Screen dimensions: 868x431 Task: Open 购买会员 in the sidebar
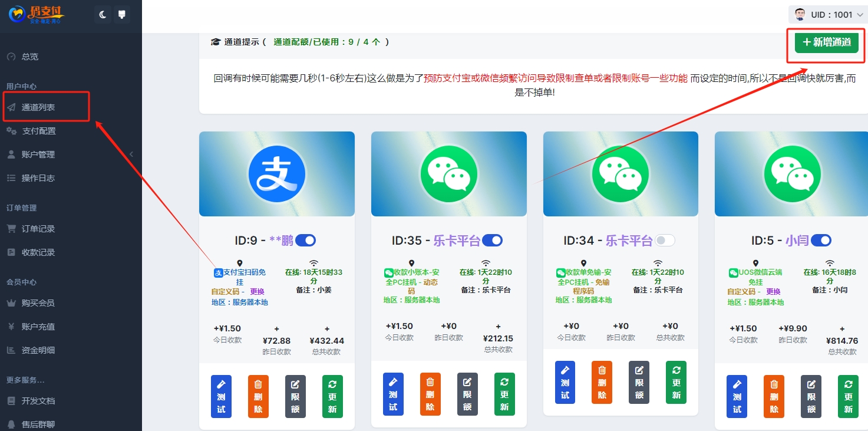38,303
